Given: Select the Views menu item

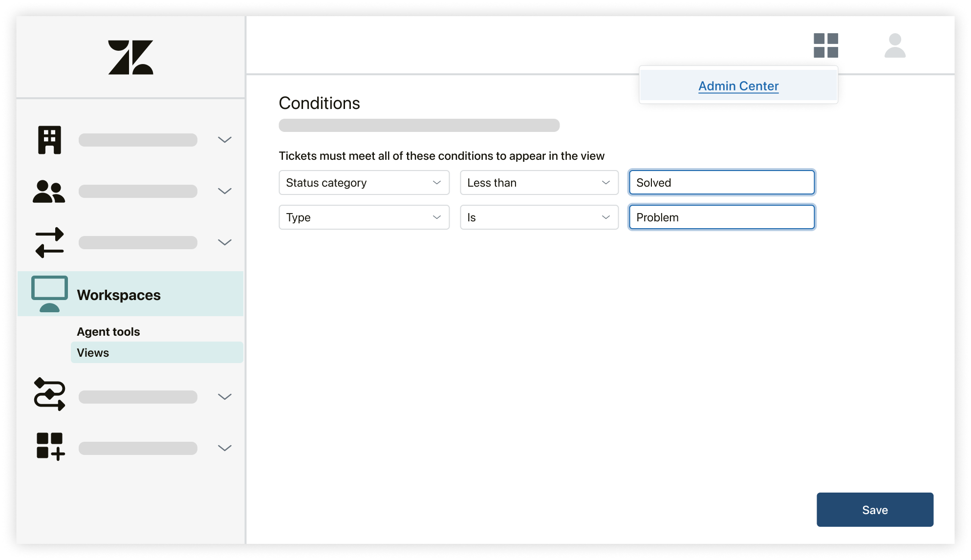Looking at the screenshot, I should 93,353.
